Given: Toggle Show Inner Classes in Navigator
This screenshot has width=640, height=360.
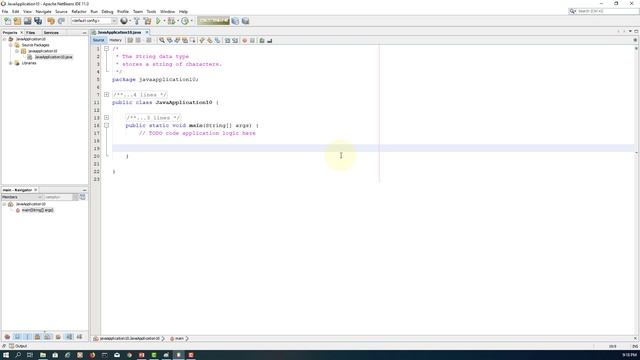Looking at the screenshot, I should click(48, 337).
